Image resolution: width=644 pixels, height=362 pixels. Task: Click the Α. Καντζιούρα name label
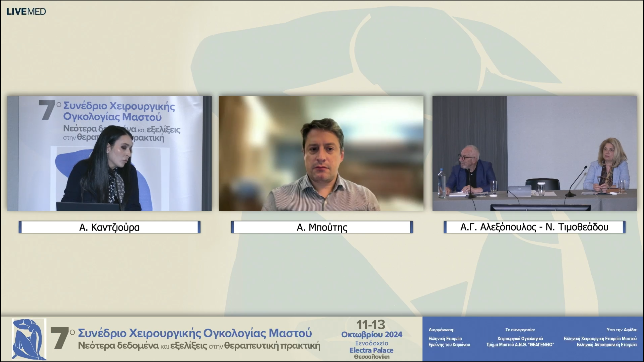[109, 227]
